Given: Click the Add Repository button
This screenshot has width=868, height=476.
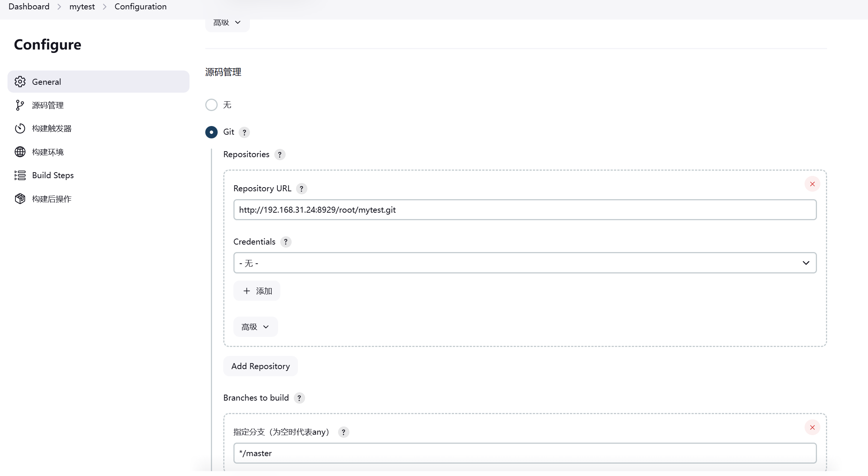Looking at the screenshot, I should pos(260,366).
